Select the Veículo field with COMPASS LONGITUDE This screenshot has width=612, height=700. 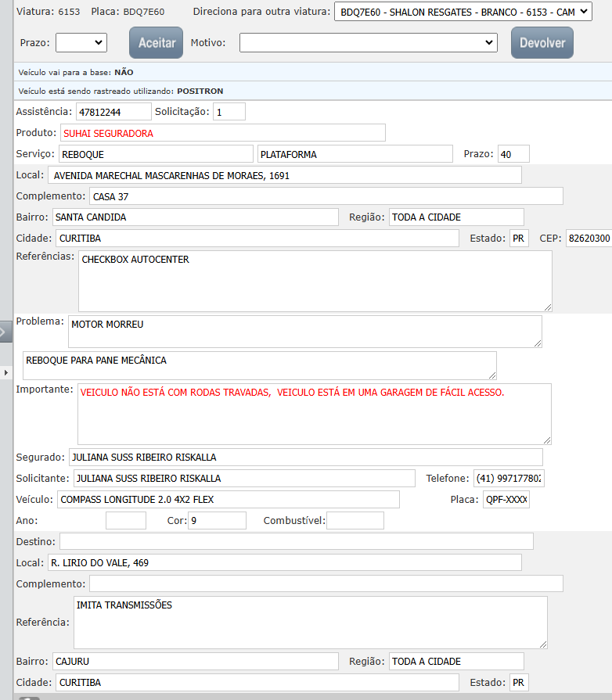228,499
